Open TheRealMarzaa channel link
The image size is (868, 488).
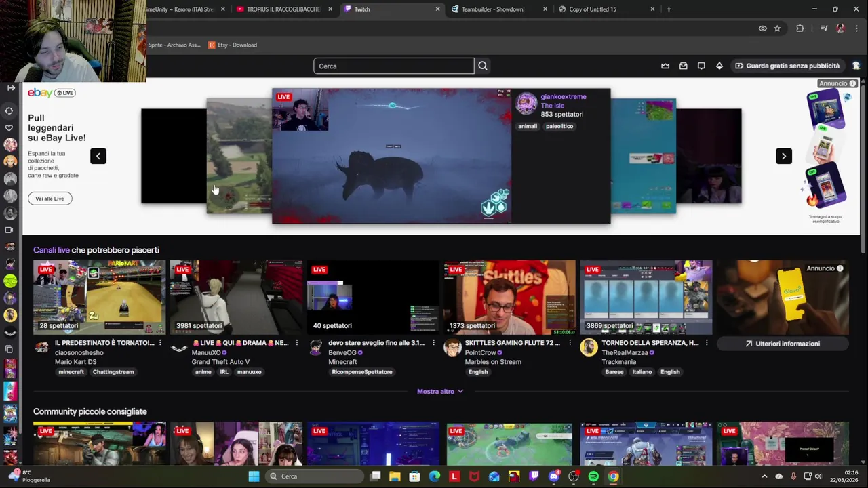tap(625, 352)
